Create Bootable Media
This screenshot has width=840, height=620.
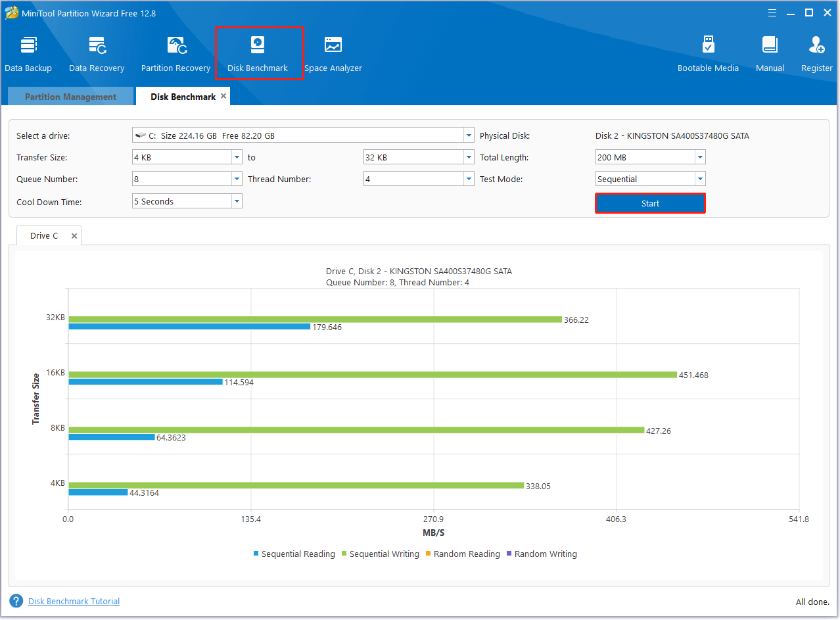coord(708,54)
